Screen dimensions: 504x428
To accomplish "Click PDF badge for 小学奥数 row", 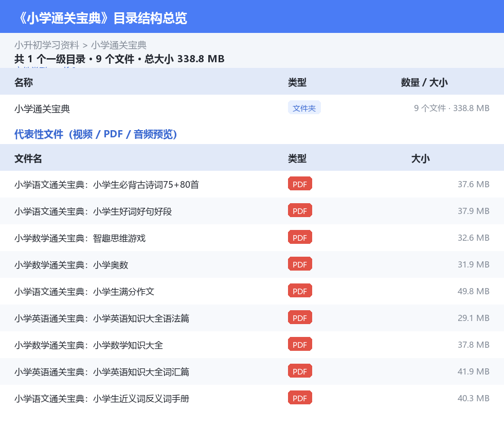I will (x=300, y=264).
